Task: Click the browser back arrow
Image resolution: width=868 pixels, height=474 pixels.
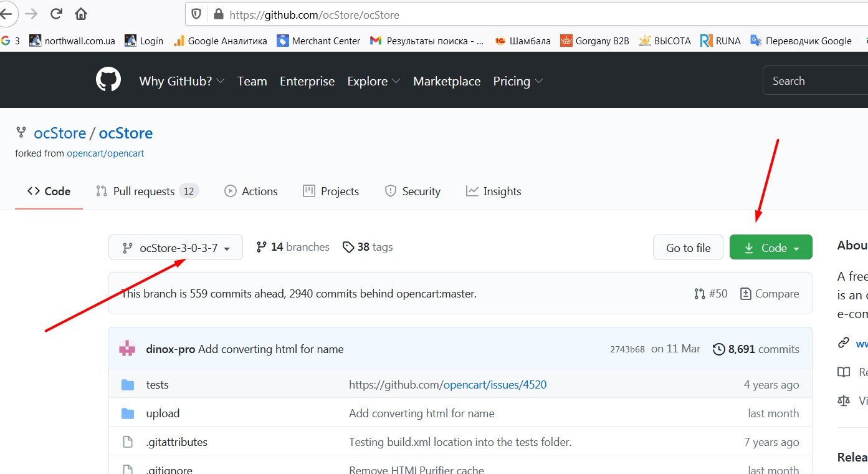Action: tap(6, 14)
